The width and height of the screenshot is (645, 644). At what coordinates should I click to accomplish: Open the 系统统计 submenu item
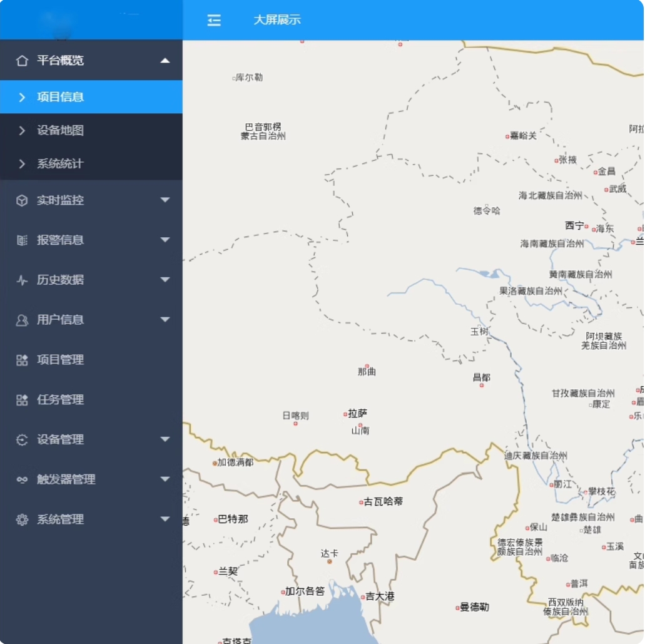pos(60,164)
